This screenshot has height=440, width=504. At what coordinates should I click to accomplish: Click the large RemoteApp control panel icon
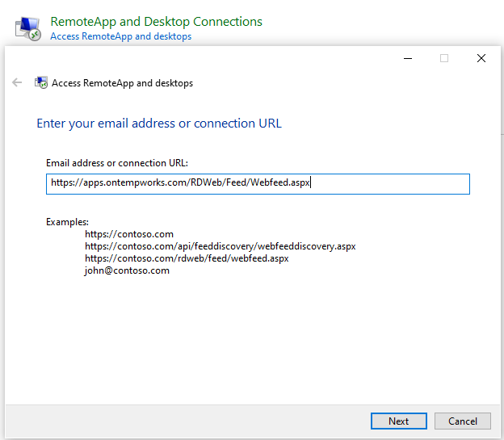pos(28,28)
